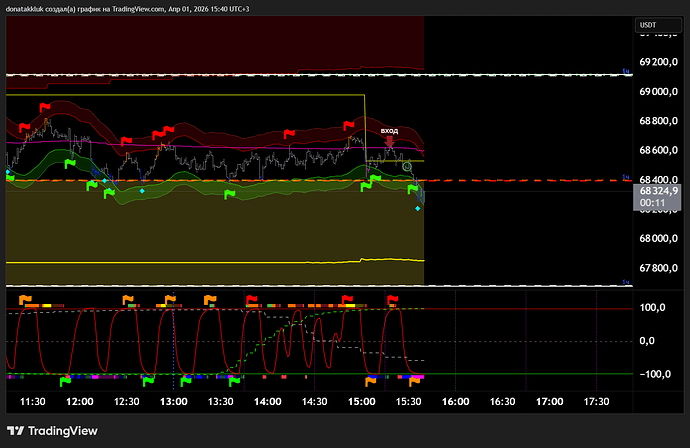Click the 69 200,0 price axis label
The image size is (690, 448).
(x=658, y=62)
